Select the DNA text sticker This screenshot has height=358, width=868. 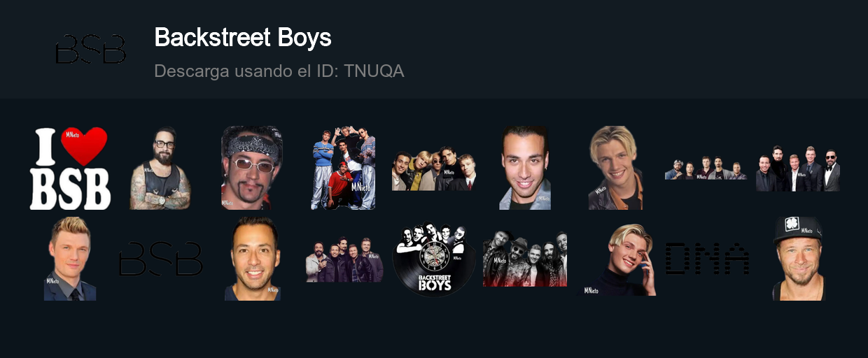pos(707,259)
